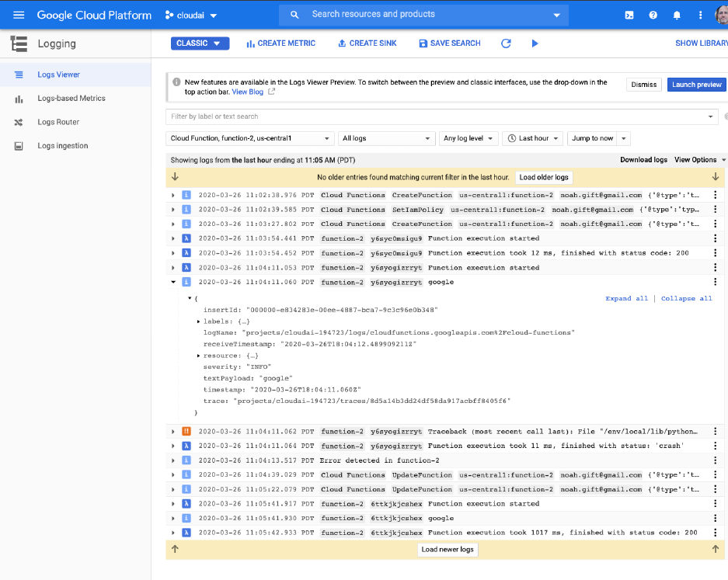Image resolution: width=728 pixels, height=580 pixels.
Task: Open the Cloud Function resource dropdown
Action: [x=249, y=138]
